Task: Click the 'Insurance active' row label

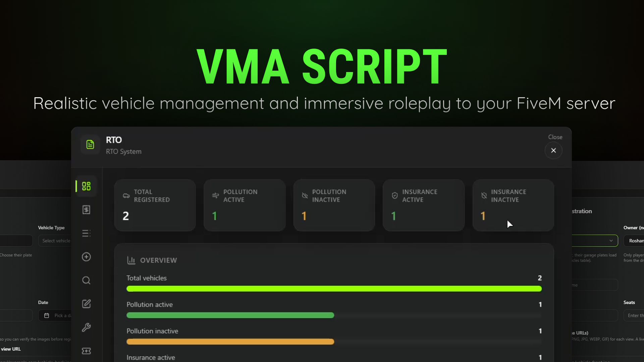Action: 151,358
